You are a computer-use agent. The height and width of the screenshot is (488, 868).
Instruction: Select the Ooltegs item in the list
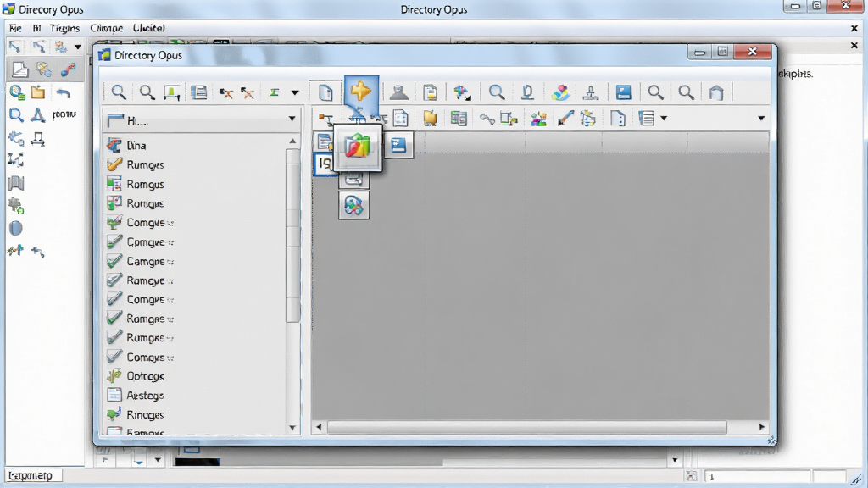195,376
